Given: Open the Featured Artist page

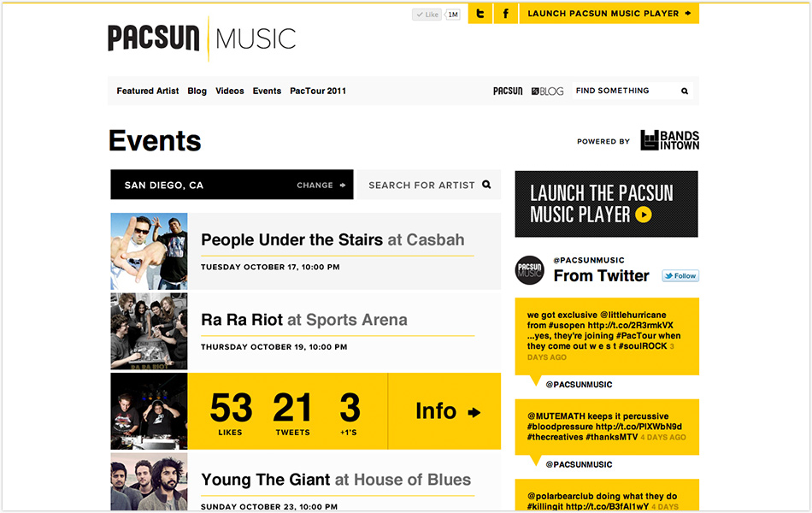Looking at the screenshot, I should click(x=147, y=90).
